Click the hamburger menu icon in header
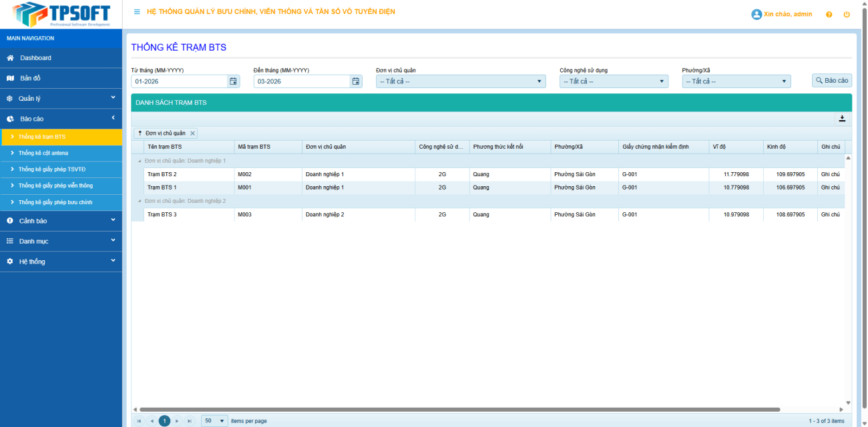 pyautogui.click(x=137, y=12)
